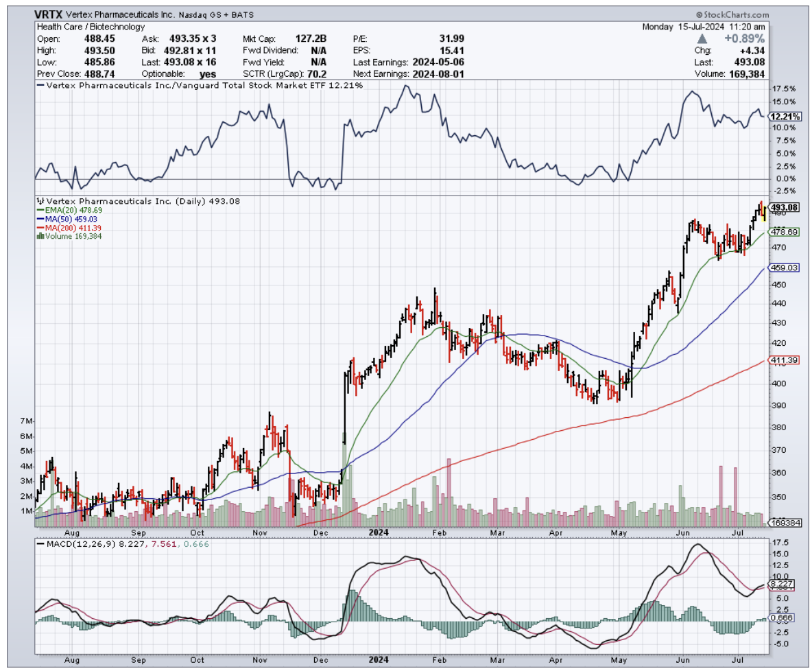Viewport: 812px width, 671px height.
Task: Click the MACD(12,26,9) indicator label
Action: [x=74, y=544]
